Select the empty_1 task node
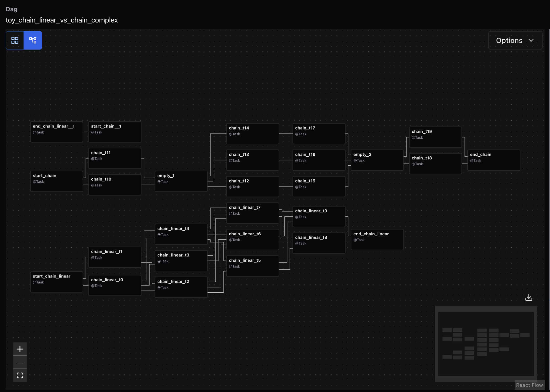The width and height of the screenshot is (550, 392). [x=181, y=181]
